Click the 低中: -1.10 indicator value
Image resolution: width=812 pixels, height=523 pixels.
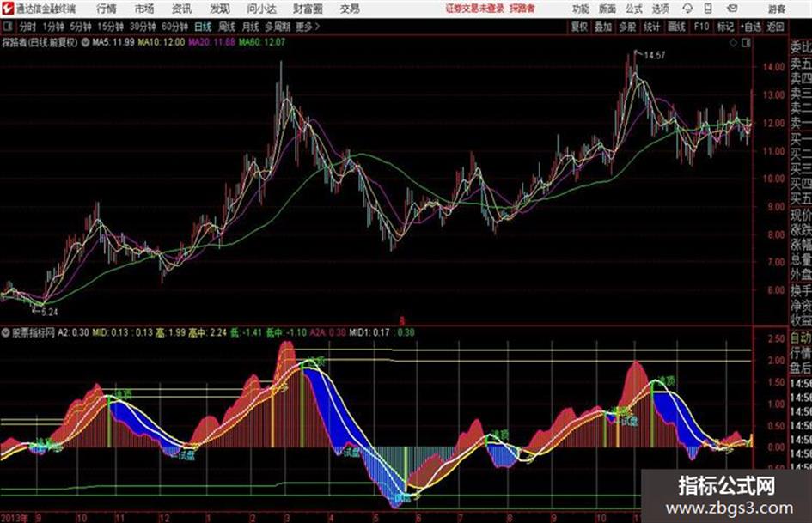tap(286, 333)
